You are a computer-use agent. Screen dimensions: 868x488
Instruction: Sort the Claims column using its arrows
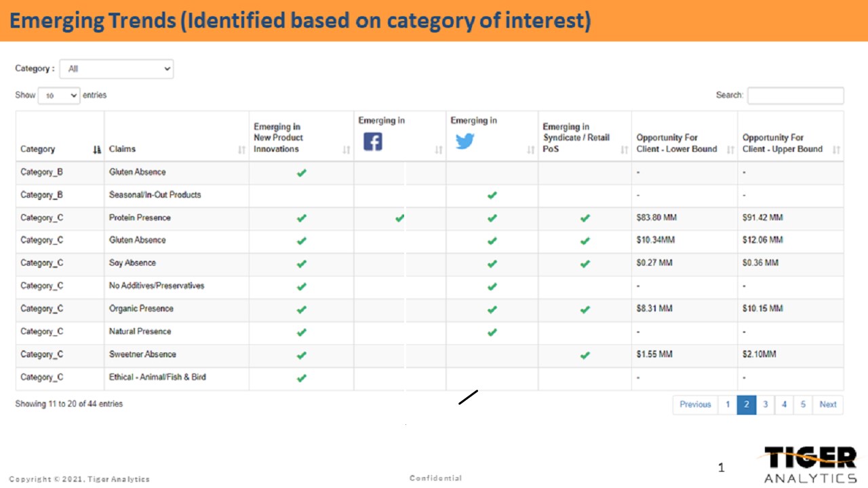(x=242, y=150)
